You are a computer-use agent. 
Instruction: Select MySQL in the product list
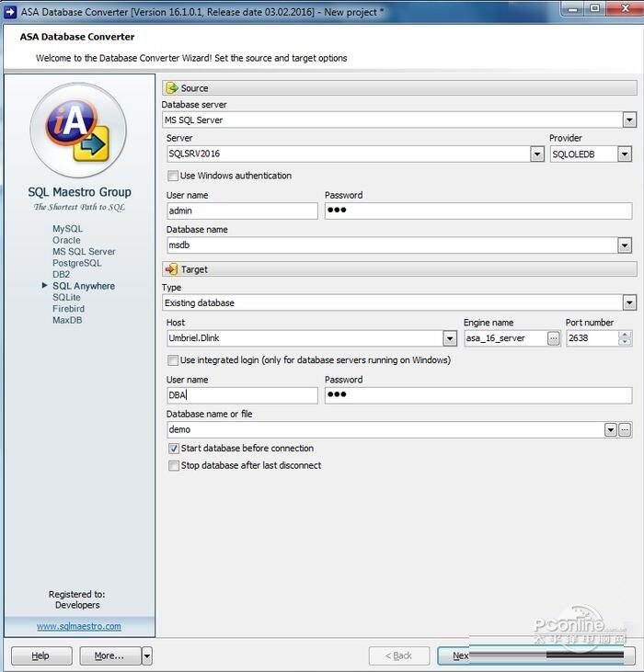click(x=67, y=229)
